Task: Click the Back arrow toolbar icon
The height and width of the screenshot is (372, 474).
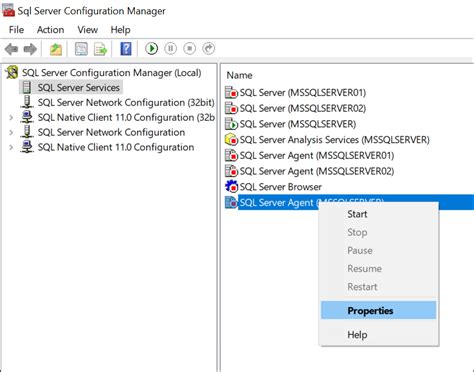Action: (11, 49)
